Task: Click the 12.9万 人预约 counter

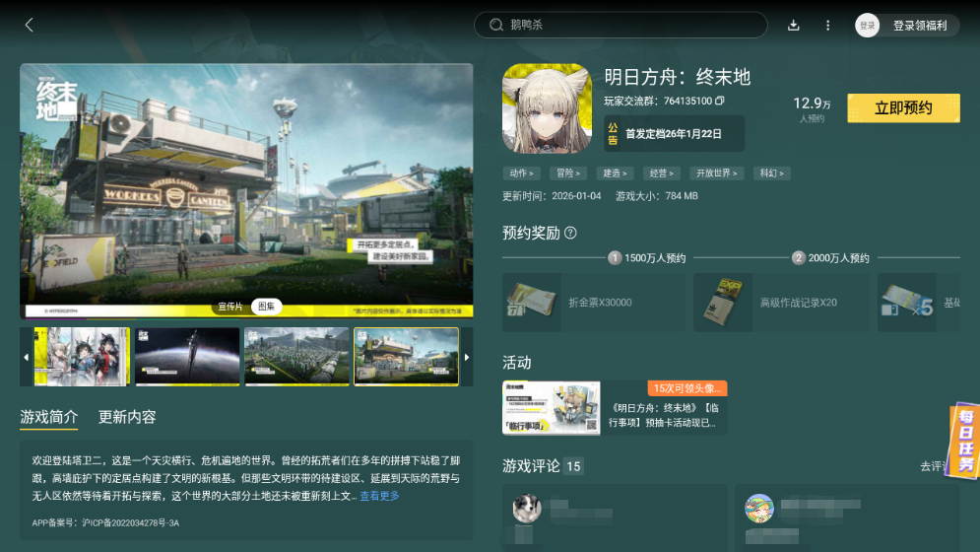Action: (812, 108)
